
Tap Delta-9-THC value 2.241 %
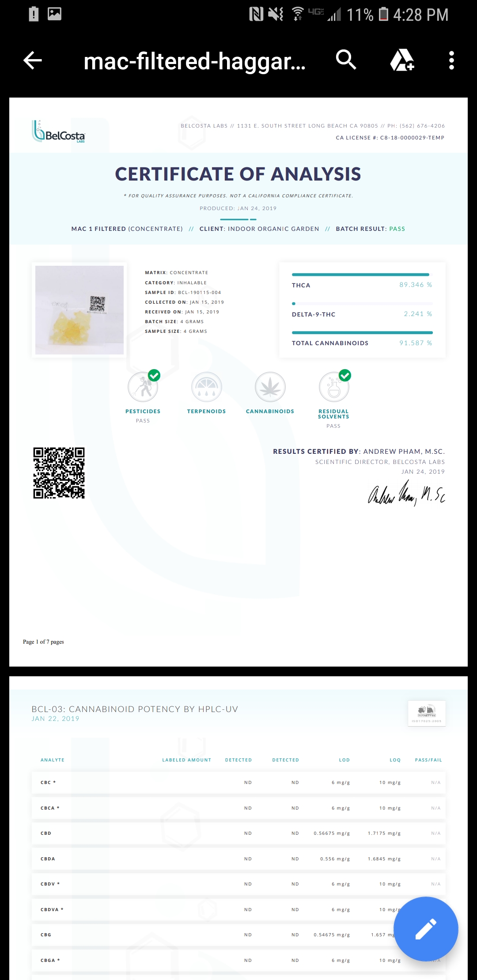[418, 314]
